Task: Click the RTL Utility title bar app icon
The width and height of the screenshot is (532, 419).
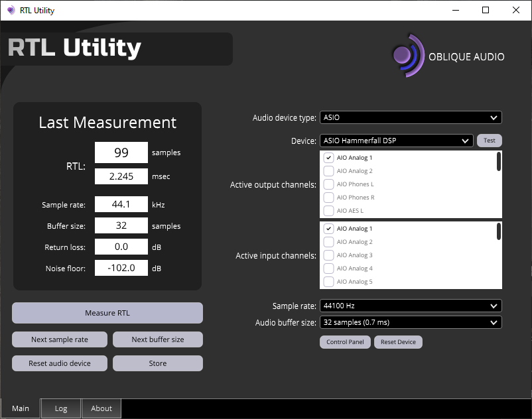Action: pos(11,10)
